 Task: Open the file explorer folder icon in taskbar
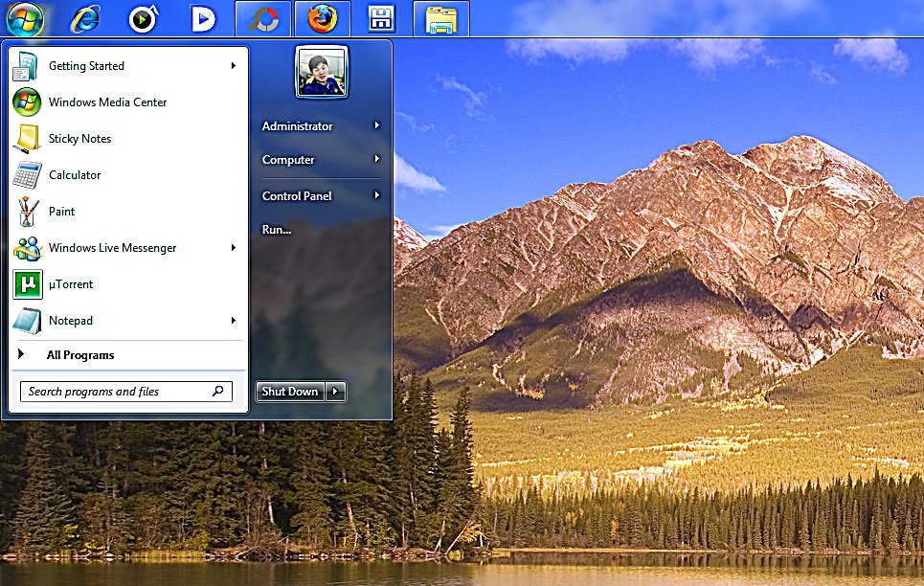coord(441,18)
